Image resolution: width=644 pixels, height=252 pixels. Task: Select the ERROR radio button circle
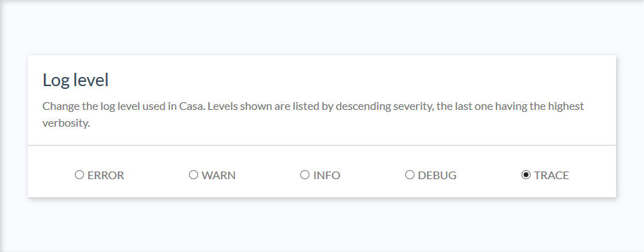79,175
